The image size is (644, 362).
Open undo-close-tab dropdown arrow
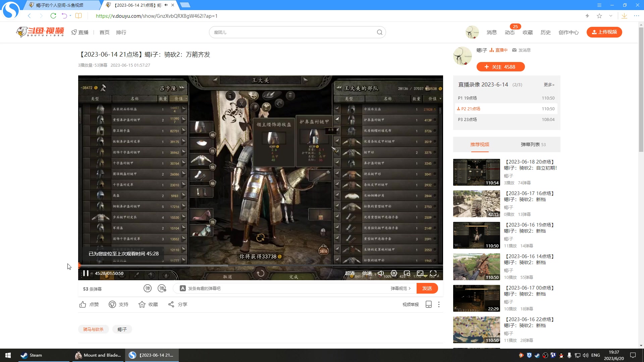point(70,16)
